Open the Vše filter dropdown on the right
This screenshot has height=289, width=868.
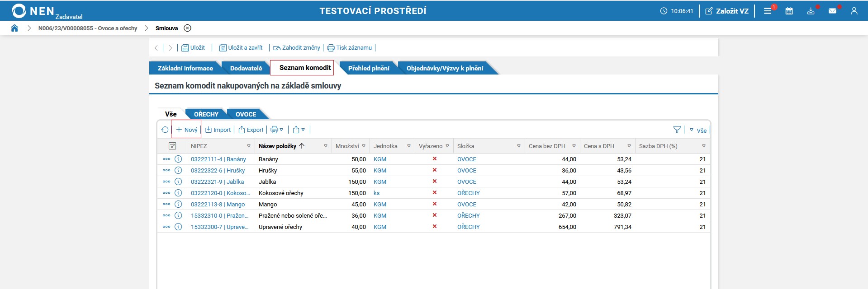(x=698, y=130)
